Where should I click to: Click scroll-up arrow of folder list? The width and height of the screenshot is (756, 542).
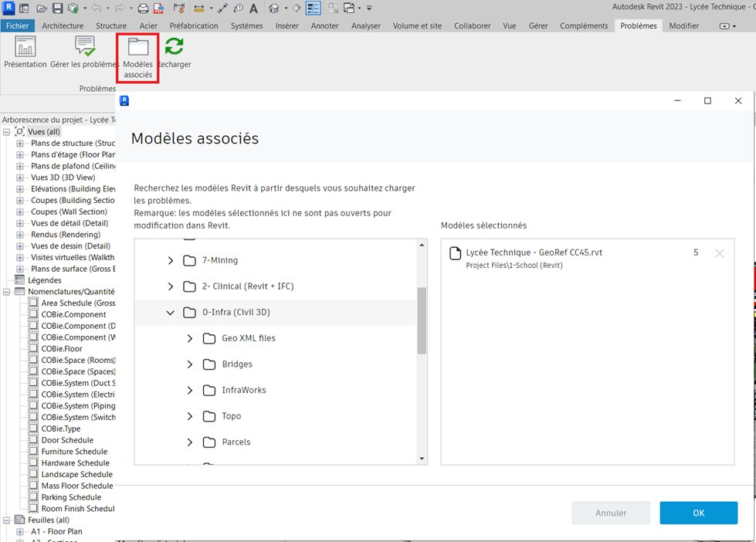[422, 245]
